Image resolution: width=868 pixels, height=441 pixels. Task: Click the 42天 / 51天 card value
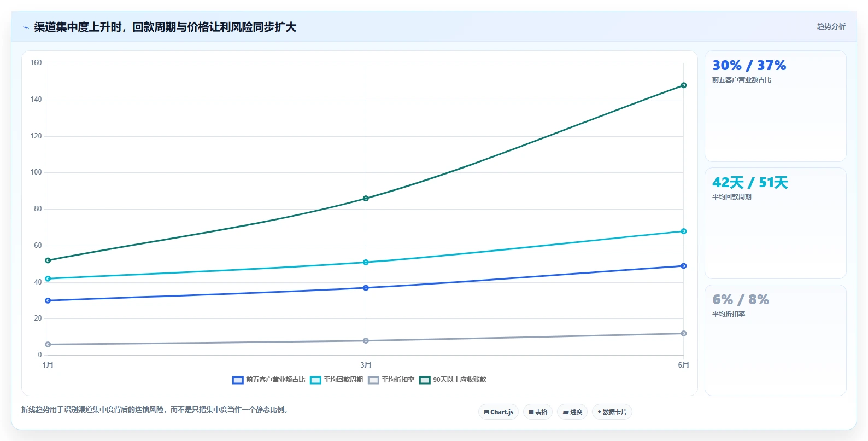750,183
